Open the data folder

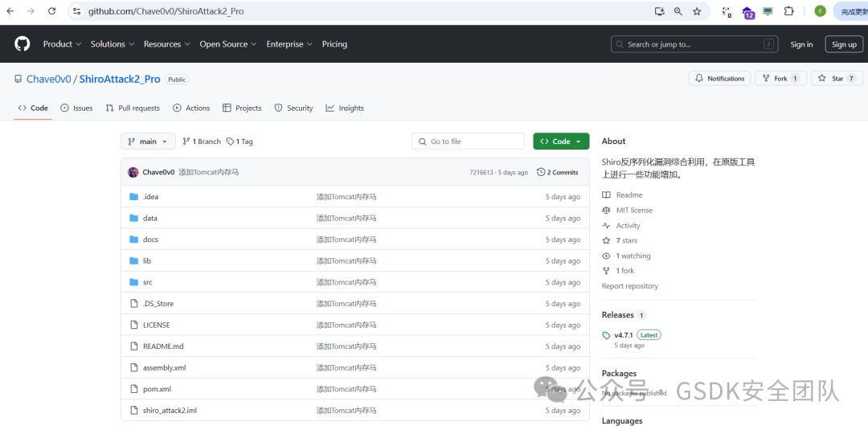tap(150, 219)
